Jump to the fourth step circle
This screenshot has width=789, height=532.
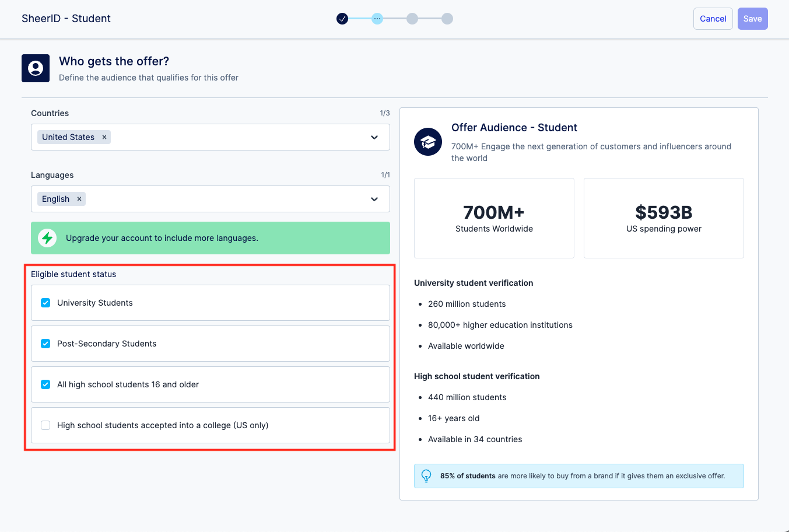(x=447, y=19)
